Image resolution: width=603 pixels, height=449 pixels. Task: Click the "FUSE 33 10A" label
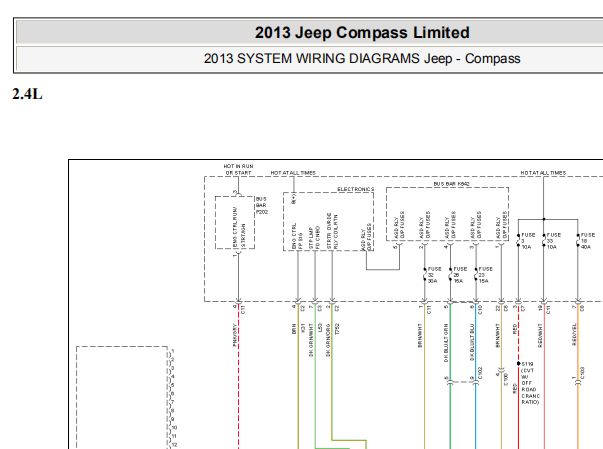[x=554, y=241]
